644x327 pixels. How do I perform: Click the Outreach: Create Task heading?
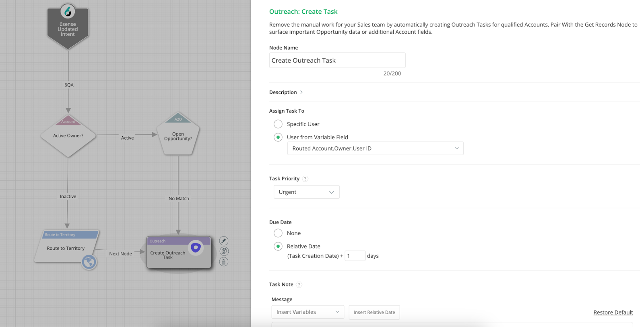tap(303, 12)
